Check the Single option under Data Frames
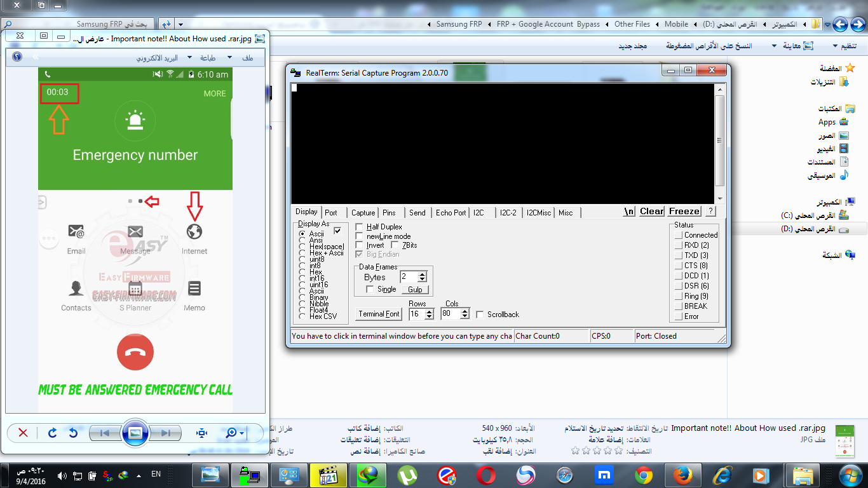This screenshot has height=488, width=868. [x=371, y=289]
